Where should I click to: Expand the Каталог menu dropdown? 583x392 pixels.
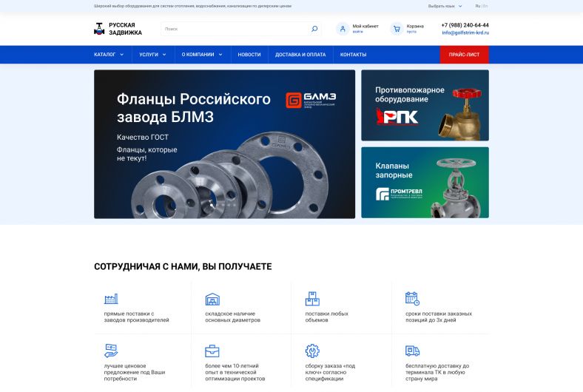pos(109,55)
